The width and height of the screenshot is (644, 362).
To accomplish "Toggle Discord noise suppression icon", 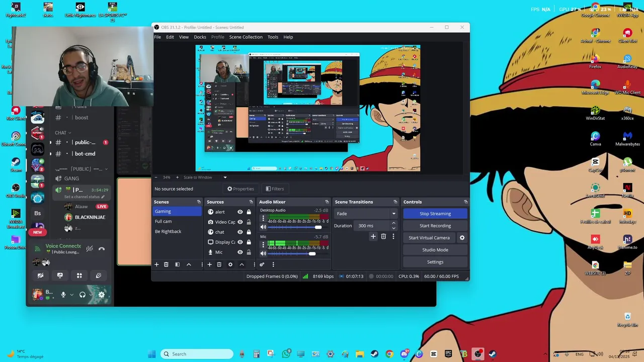I will pyautogui.click(x=90, y=248).
